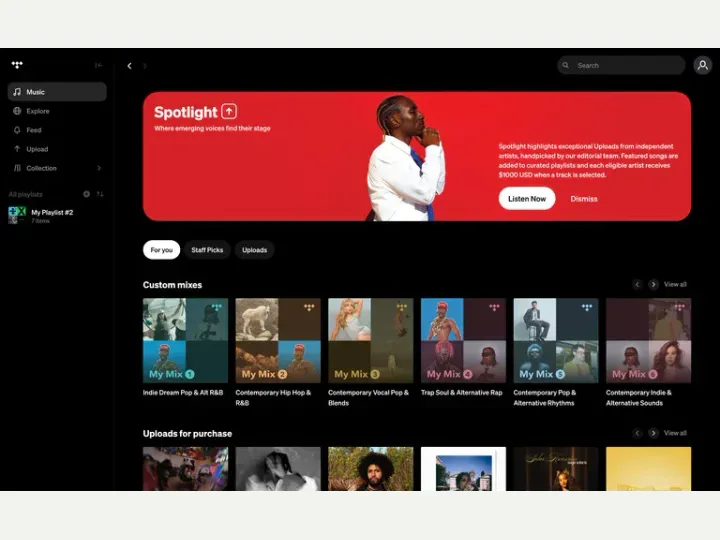Click "Trap Soul & Alternative Rap" title
720x540 pixels.
[461, 393]
